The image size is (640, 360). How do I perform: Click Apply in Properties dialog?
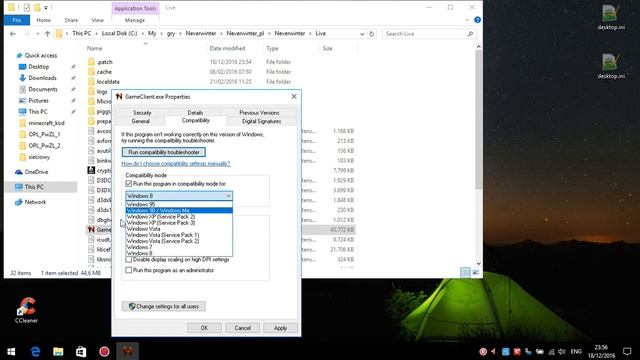tap(280, 328)
